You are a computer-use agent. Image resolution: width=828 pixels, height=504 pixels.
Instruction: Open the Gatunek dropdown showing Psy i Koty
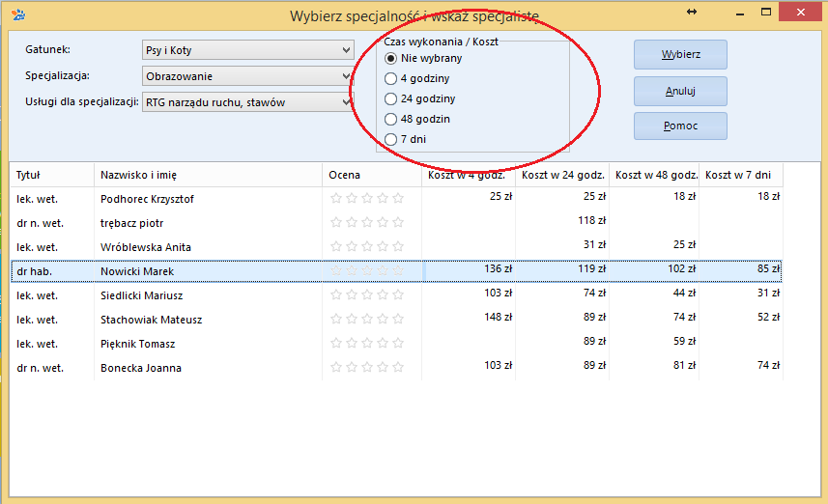[247, 50]
